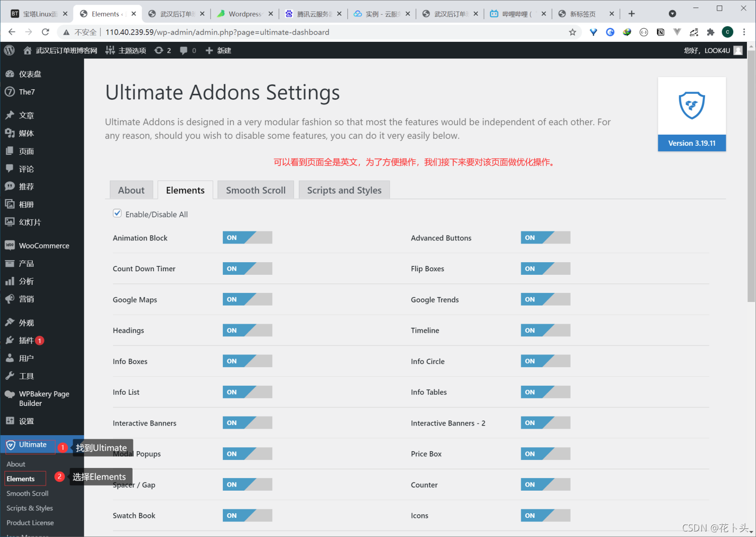The height and width of the screenshot is (537, 756).
Task: Toggle the Enable/Disable All checkbox
Action: 117,213
